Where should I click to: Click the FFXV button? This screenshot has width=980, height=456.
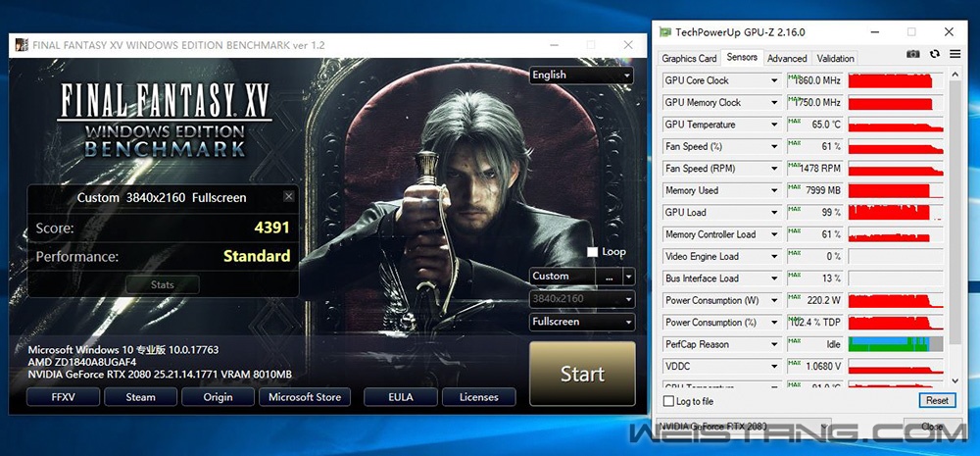[63, 396]
